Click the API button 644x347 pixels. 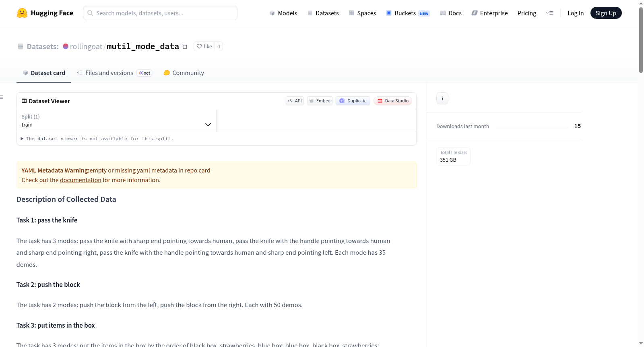pyautogui.click(x=295, y=101)
